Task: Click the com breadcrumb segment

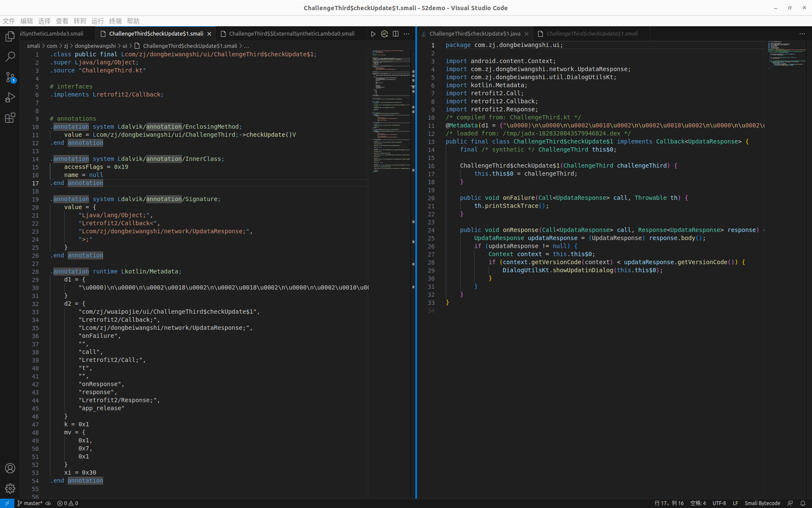Action: pos(52,46)
